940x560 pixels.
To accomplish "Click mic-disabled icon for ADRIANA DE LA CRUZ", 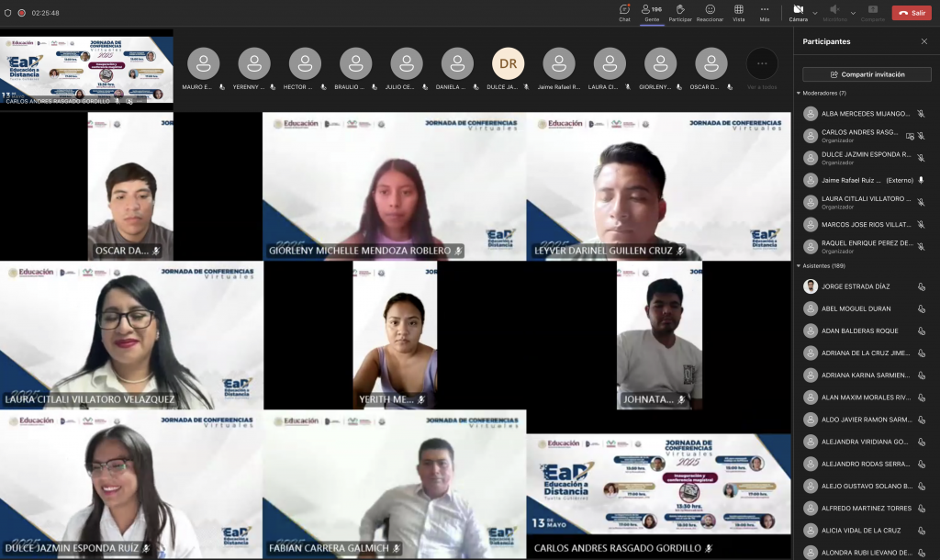I will [x=921, y=353].
